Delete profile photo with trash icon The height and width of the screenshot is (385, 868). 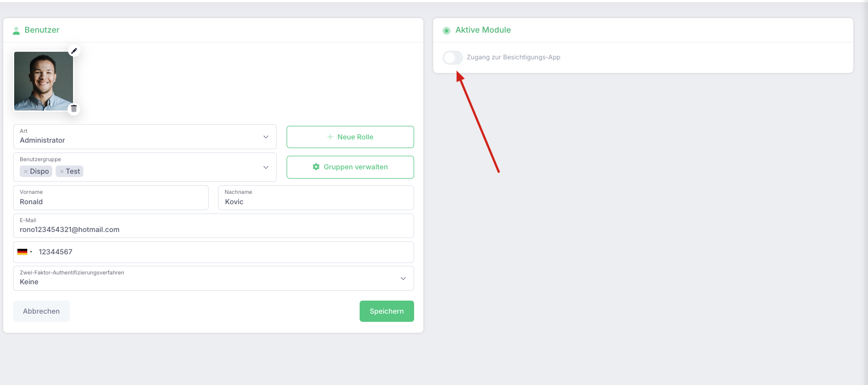[x=74, y=108]
